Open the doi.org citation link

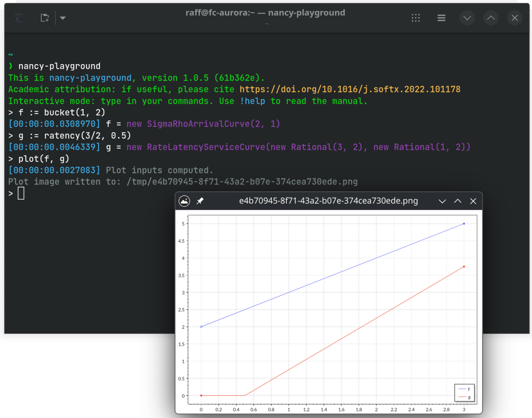[x=350, y=89]
